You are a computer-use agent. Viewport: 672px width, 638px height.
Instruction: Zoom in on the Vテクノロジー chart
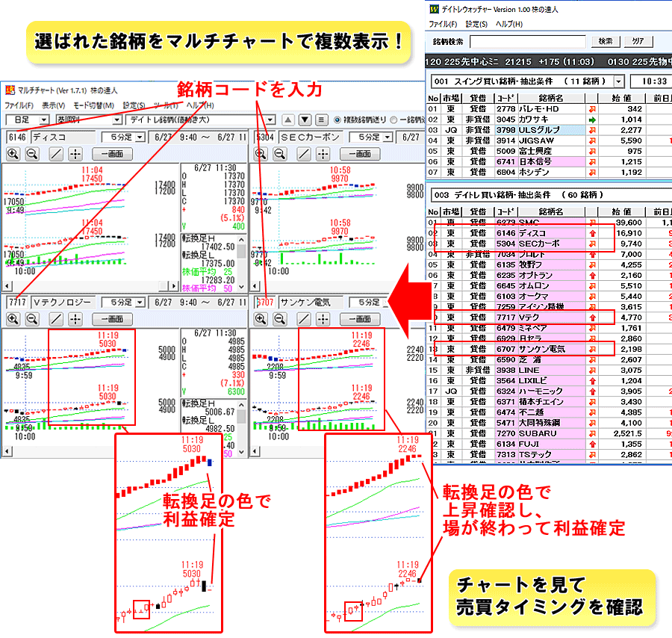click(x=13, y=319)
